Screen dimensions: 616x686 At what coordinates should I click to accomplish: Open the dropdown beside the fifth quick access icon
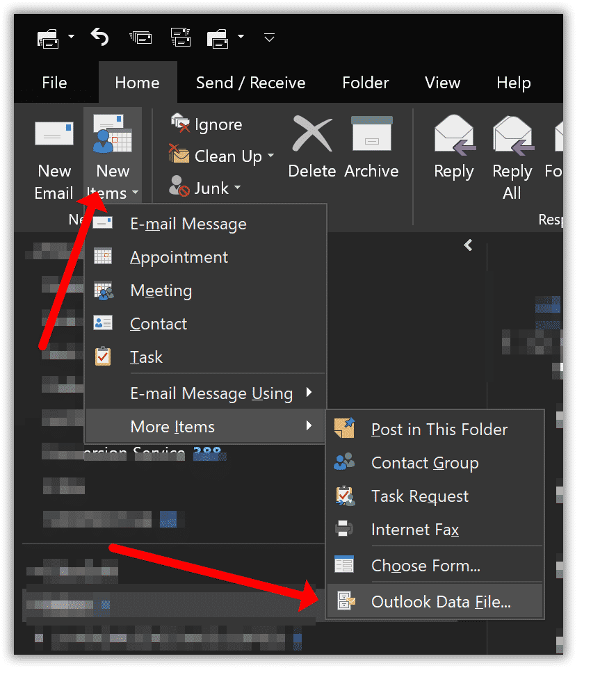pyautogui.click(x=241, y=36)
